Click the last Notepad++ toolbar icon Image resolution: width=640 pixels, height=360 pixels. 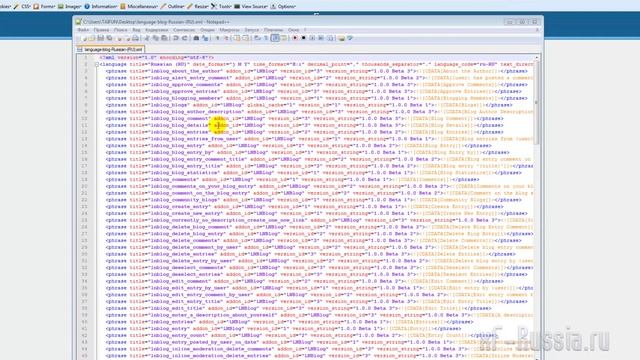pyautogui.click(x=350, y=38)
